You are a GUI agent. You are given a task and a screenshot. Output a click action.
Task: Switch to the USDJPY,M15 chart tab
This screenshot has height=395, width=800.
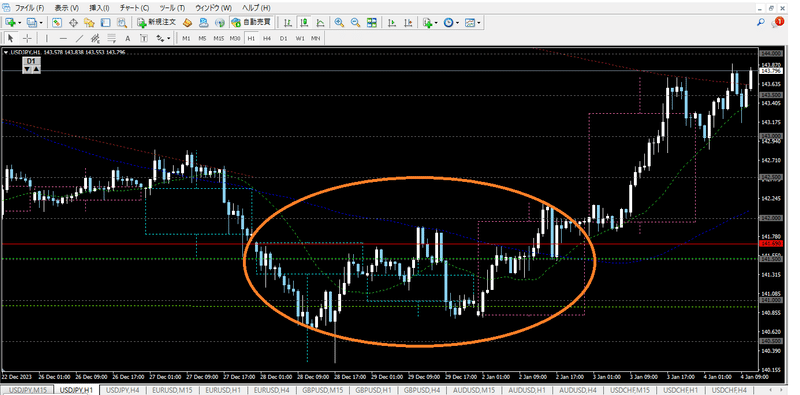[x=27, y=390]
